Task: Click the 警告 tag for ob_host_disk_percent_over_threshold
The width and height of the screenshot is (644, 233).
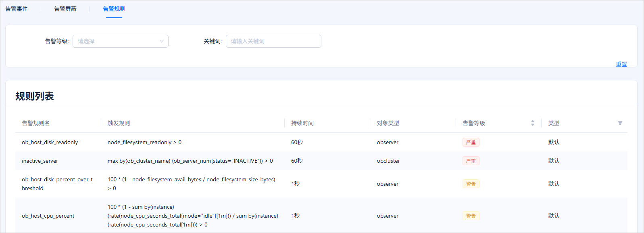Action: click(x=471, y=184)
